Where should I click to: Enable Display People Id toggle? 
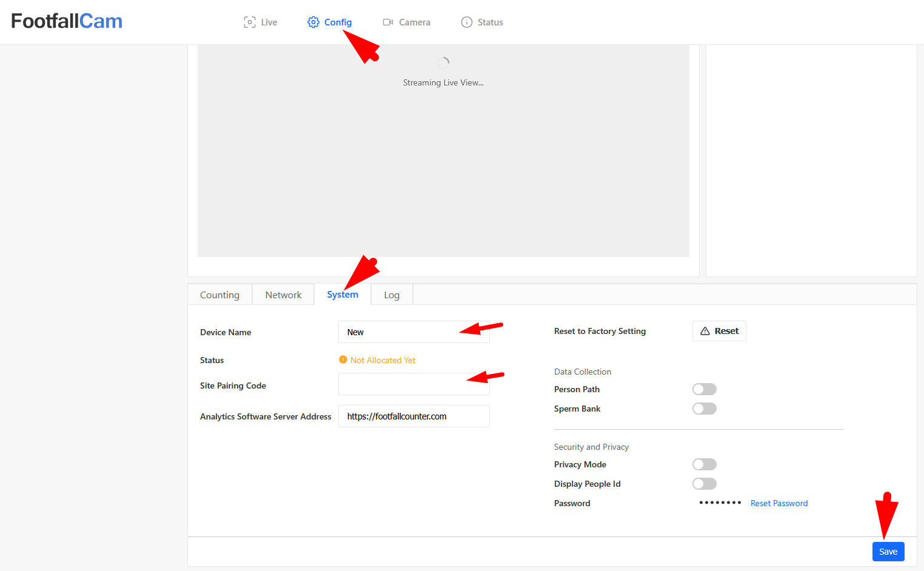(704, 484)
